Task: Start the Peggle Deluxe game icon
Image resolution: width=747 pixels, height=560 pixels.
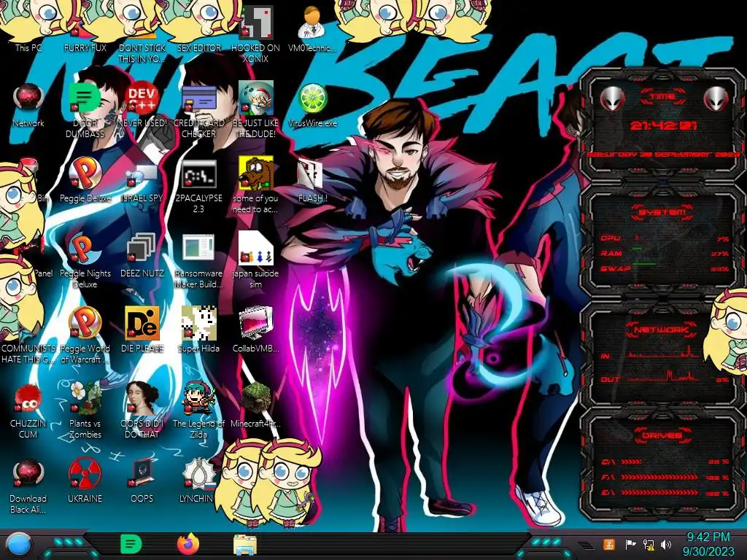Action: (85, 180)
